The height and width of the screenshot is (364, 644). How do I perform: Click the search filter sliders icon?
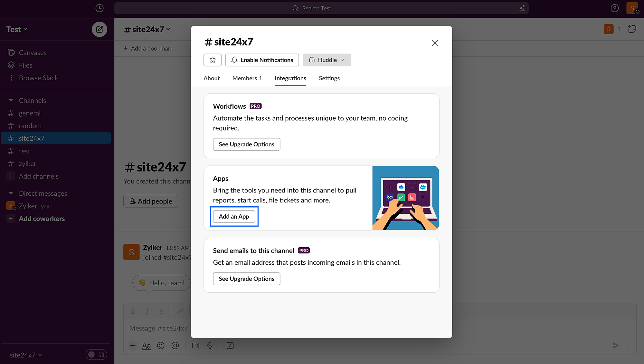pos(522,8)
